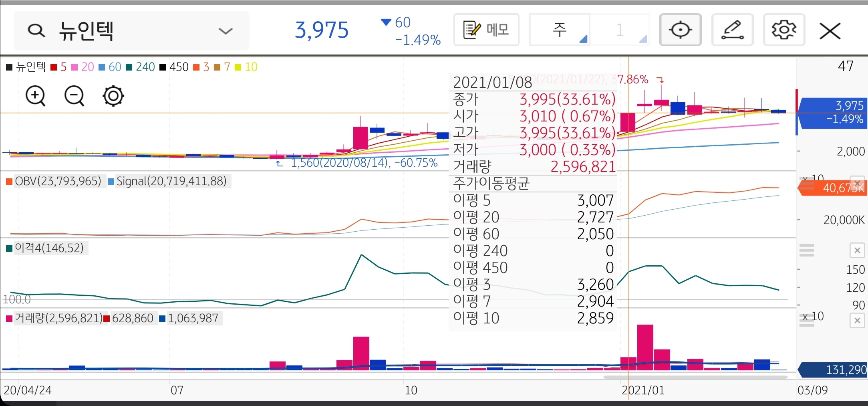This screenshot has width=868, height=406.
Task: Click the reorder handle of volume panel
Action: point(807,321)
